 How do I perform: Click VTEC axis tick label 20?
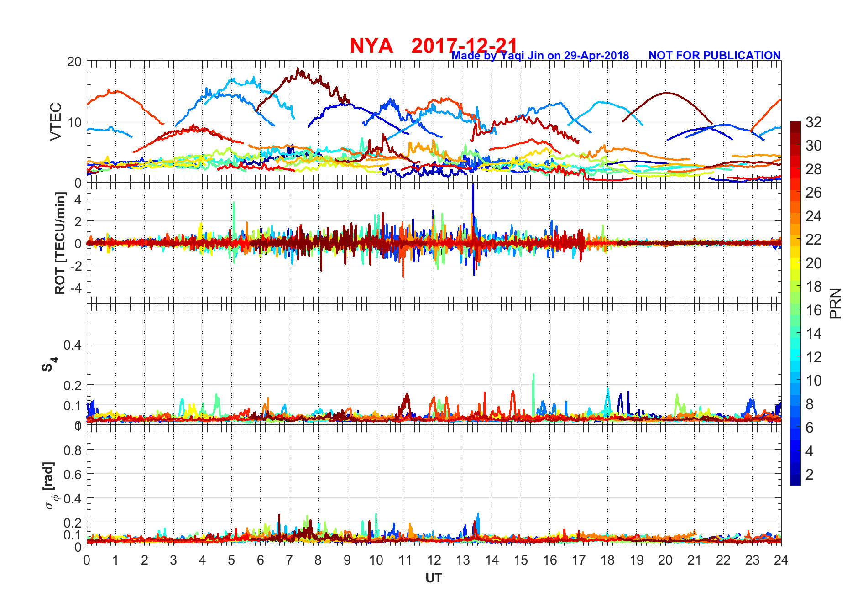tap(74, 62)
